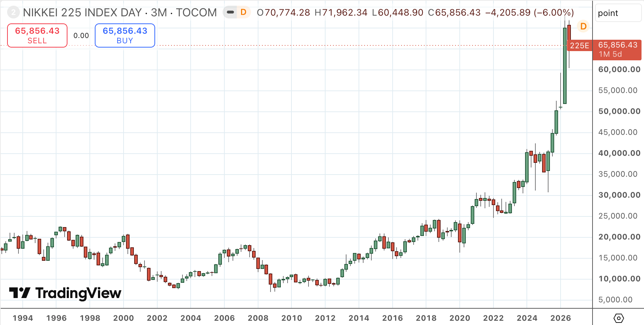The image size is (644, 325).
Task: Click the 1998 label on the time axis
Action: coord(90,318)
